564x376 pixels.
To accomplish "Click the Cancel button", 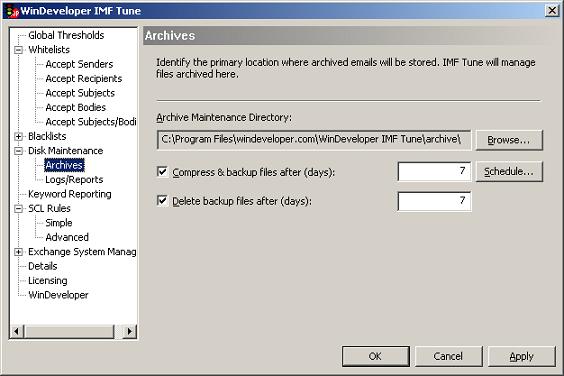I will click(x=449, y=356).
